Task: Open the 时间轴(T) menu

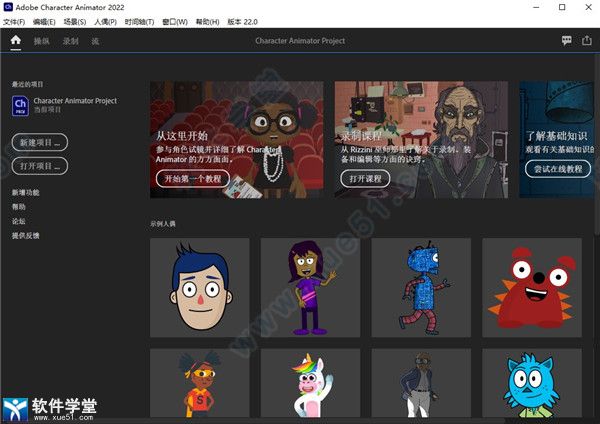Action: pos(139,22)
